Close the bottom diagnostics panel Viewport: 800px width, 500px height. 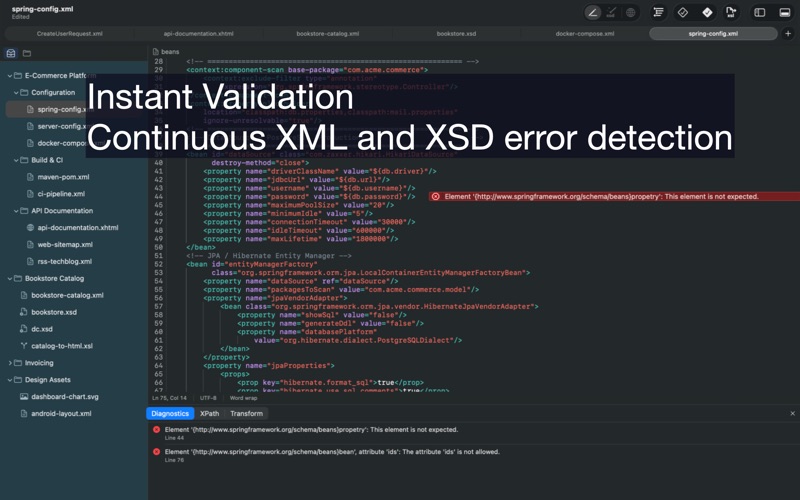(x=792, y=414)
